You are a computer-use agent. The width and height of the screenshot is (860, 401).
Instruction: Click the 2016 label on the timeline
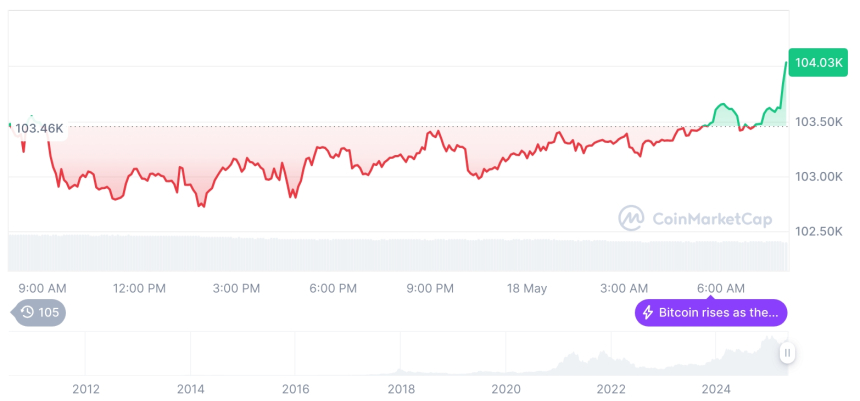point(296,389)
